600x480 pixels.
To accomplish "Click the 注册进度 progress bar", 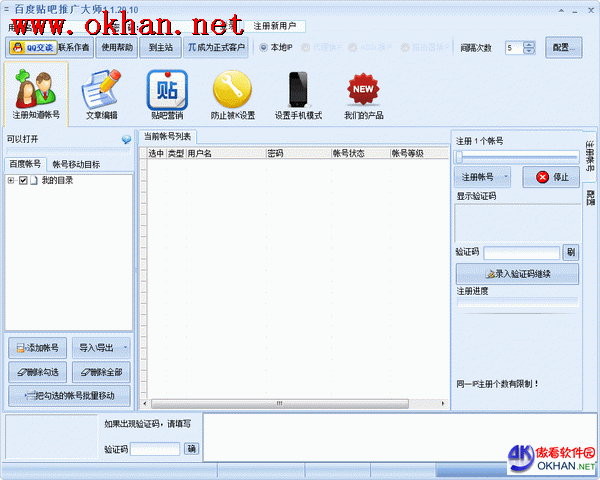I will tap(517, 302).
